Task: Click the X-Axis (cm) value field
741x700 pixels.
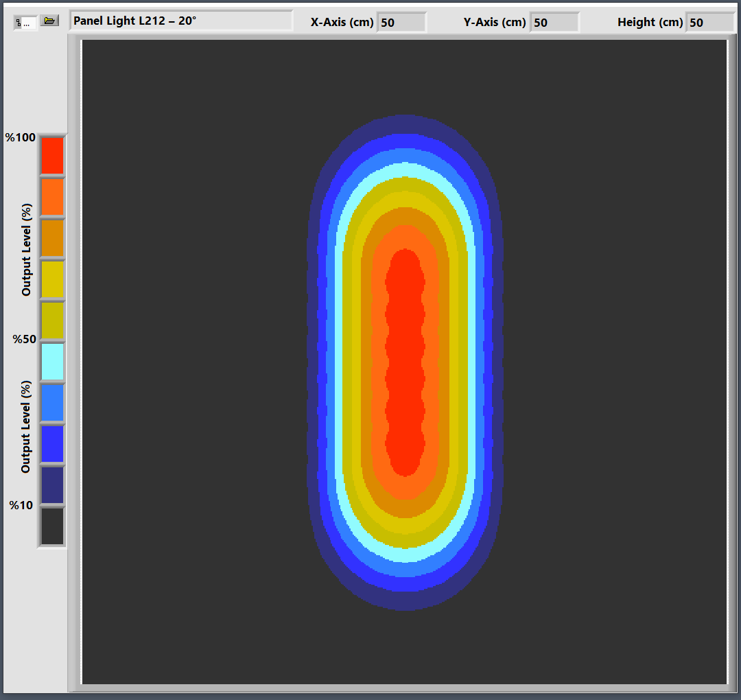Action: tap(401, 23)
